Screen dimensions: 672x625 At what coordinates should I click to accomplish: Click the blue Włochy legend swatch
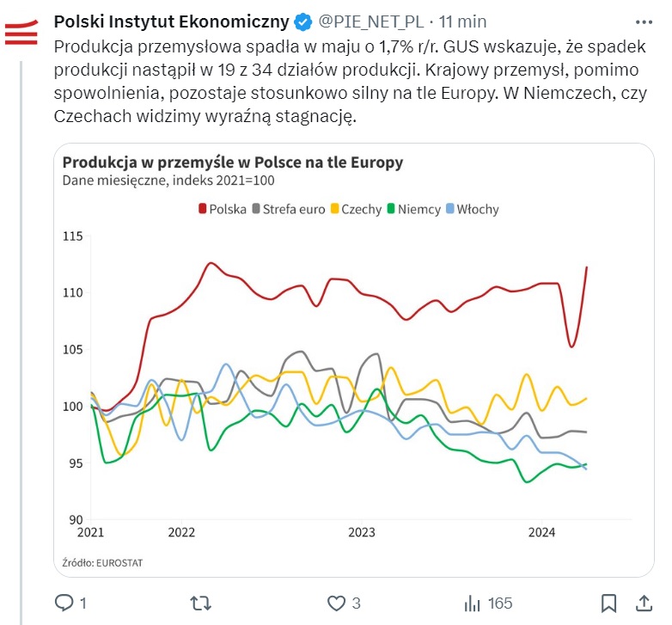450,209
